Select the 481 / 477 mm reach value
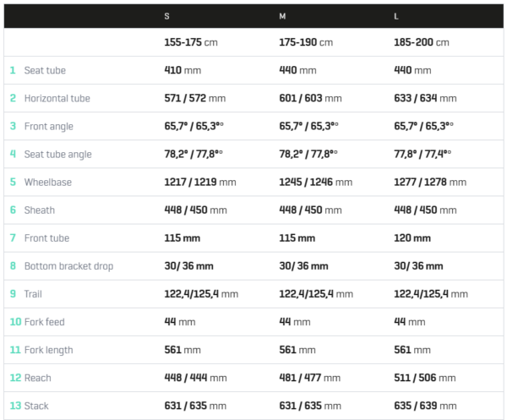Screen dimensions: 507x420 click(310, 378)
